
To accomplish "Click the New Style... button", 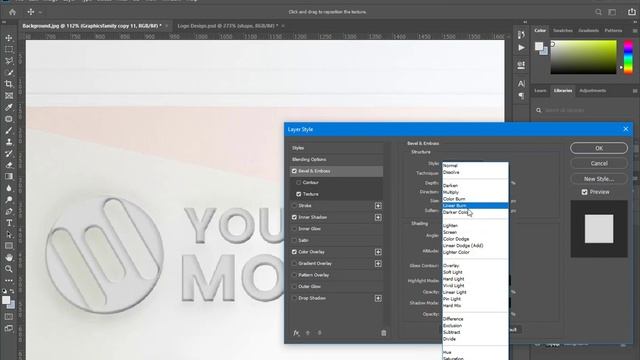I will pos(599,179).
